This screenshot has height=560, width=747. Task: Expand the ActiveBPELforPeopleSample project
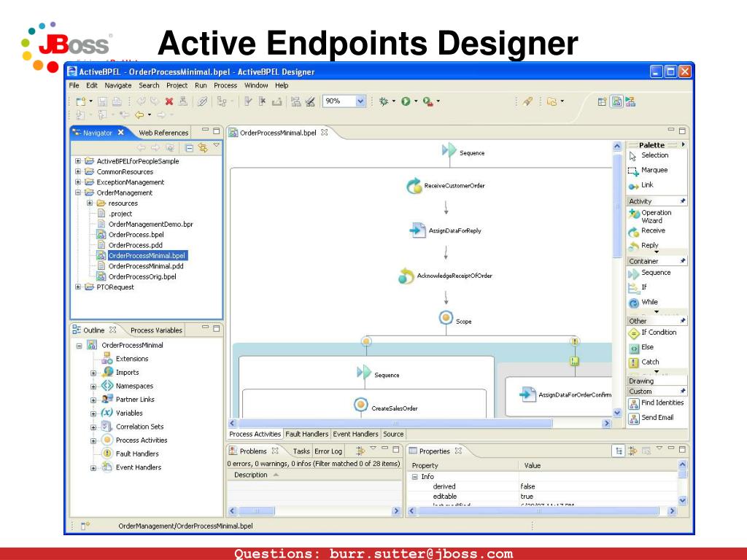point(78,161)
